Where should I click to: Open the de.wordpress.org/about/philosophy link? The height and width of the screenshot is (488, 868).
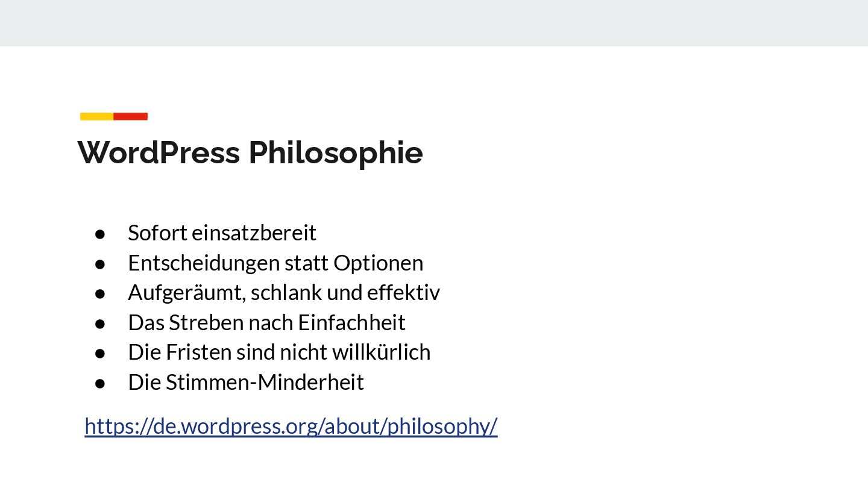click(x=291, y=426)
